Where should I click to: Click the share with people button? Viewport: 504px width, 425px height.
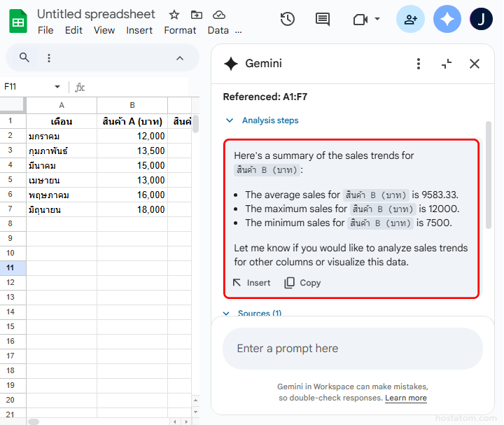click(x=410, y=20)
